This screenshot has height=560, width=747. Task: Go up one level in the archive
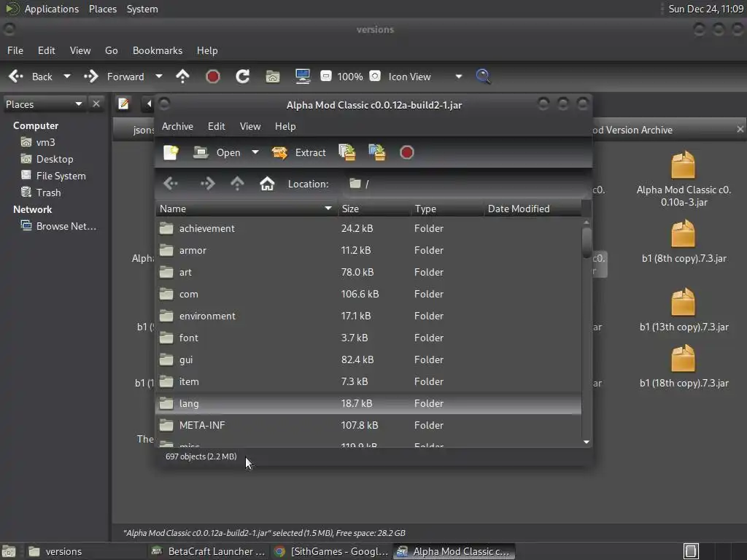(x=237, y=183)
